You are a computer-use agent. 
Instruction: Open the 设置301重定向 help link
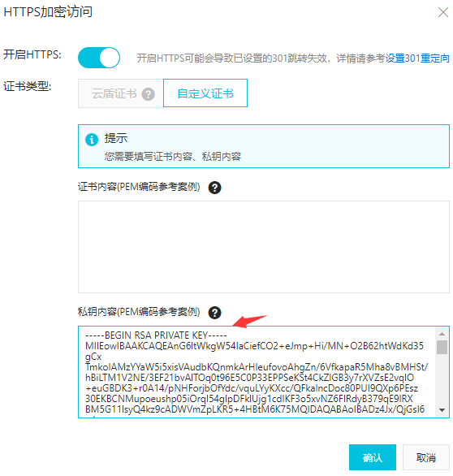[417, 58]
